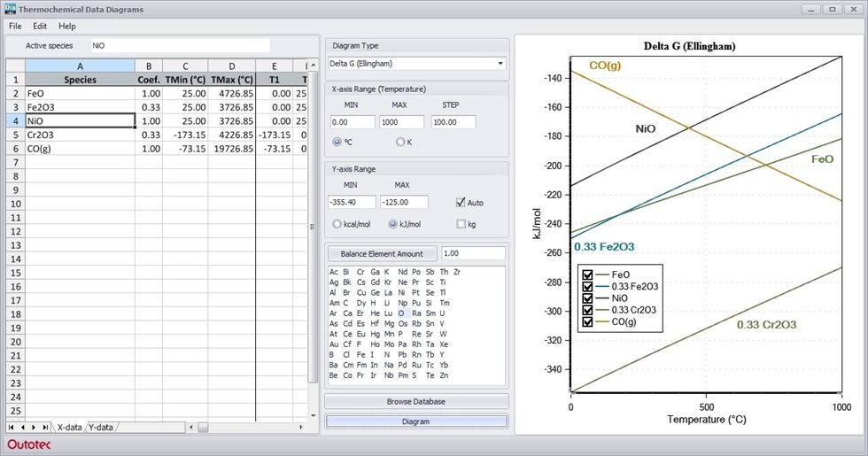Select column D header

(231, 66)
